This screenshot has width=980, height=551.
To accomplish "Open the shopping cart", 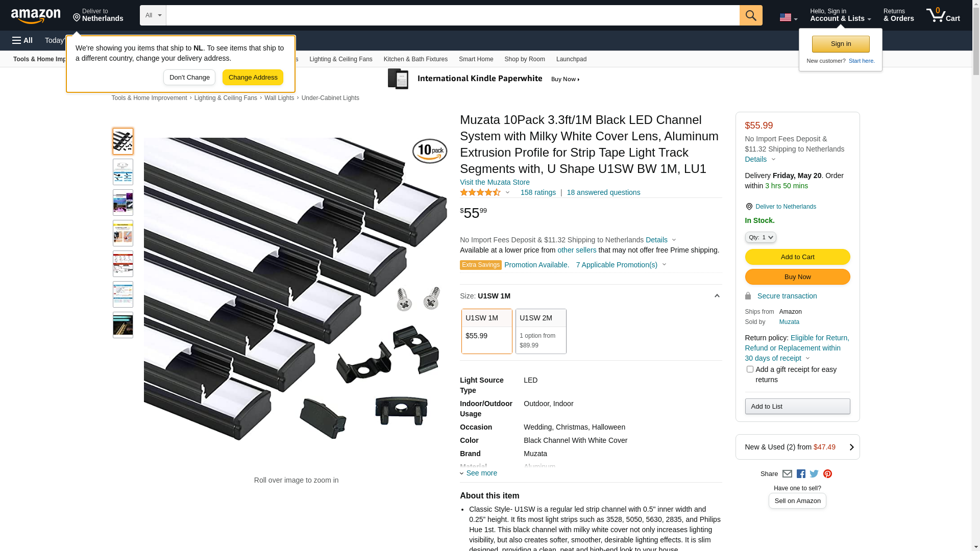I will point(943,15).
